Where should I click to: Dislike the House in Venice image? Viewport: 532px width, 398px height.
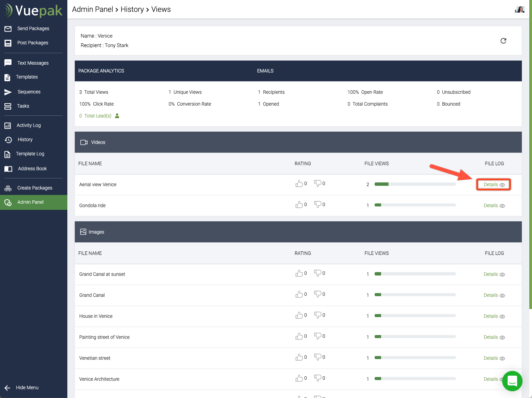(317, 315)
